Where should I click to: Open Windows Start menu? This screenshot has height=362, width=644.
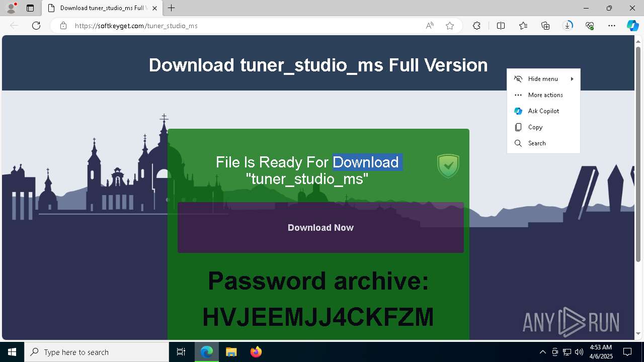(12, 352)
